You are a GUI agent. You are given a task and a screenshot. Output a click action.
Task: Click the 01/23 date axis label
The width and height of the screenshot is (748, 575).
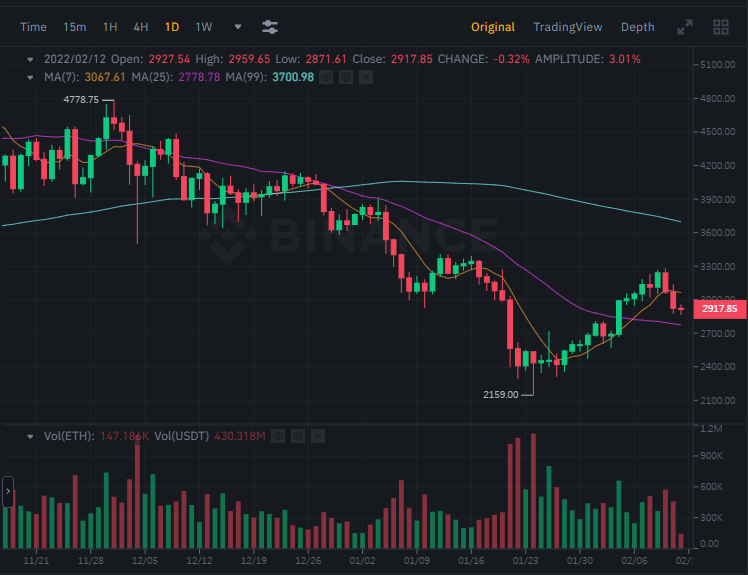[x=525, y=560]
